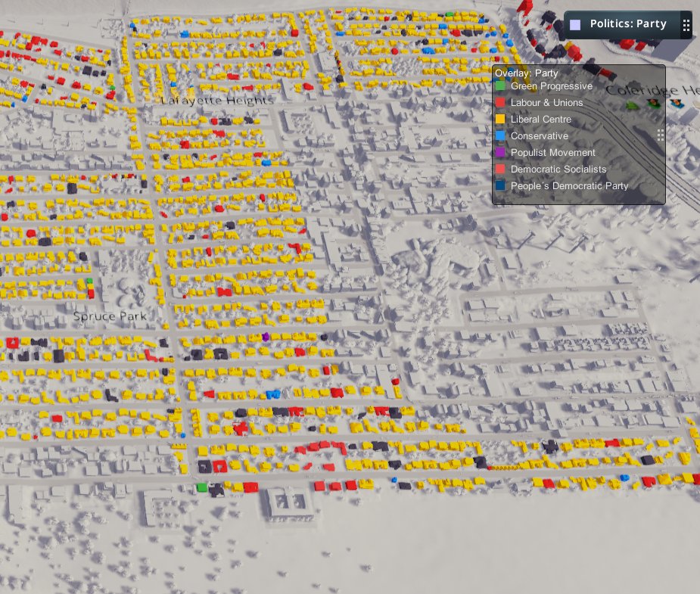Open the Politics: Party overlay selector
Viewport: 700px width, 594px height.
click(627, 24)
